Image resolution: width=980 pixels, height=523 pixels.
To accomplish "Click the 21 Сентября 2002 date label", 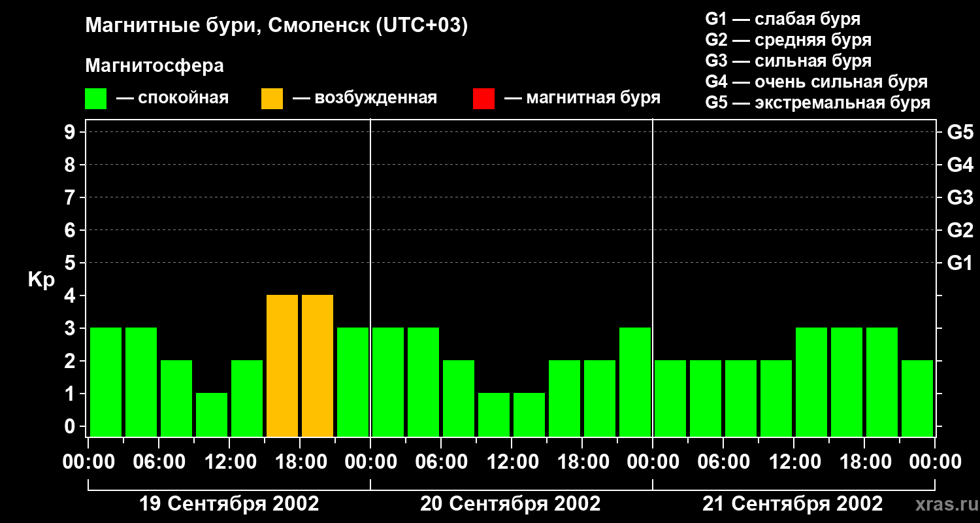I will pyautogui.click(x=792, y=504).
